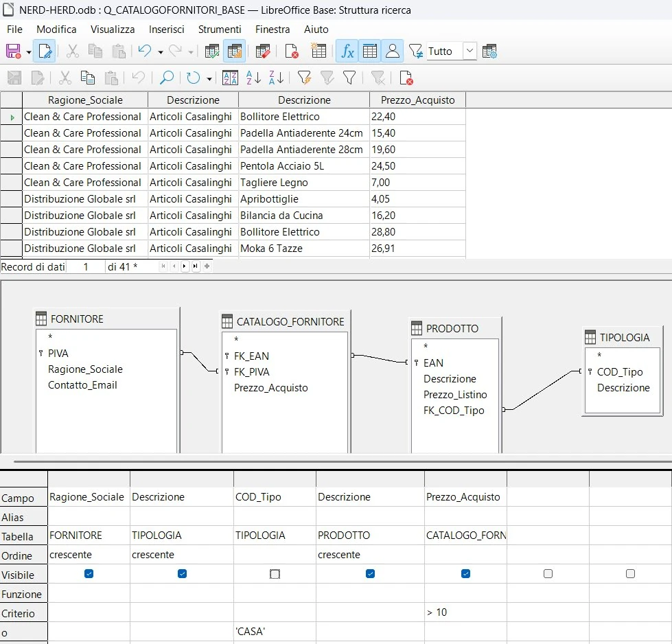Click the Prezzo_Acquisto column header

417,100
